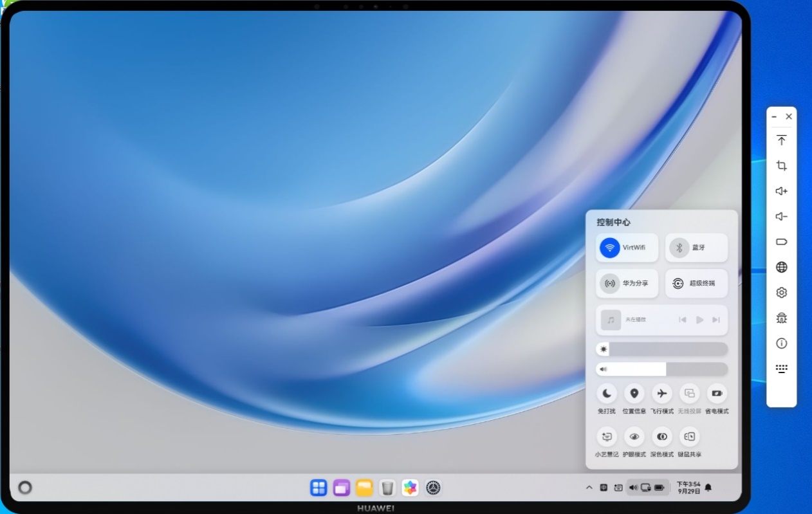
Task: Adjust the brightness slider
Action: tap(661, 349)
